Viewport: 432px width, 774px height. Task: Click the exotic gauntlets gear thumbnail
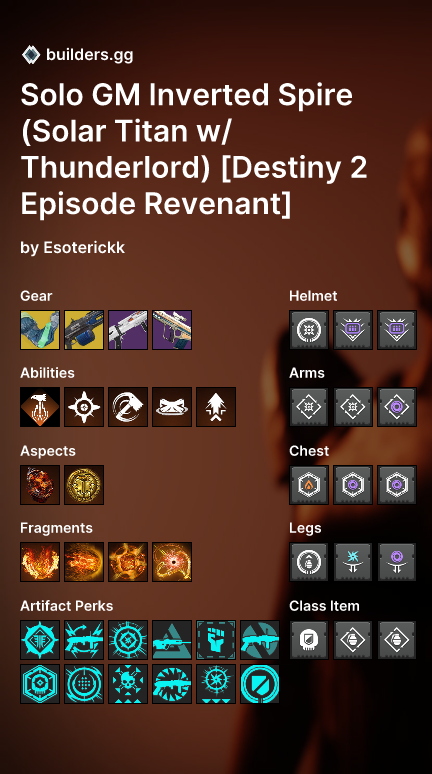(x=40, y=330)
